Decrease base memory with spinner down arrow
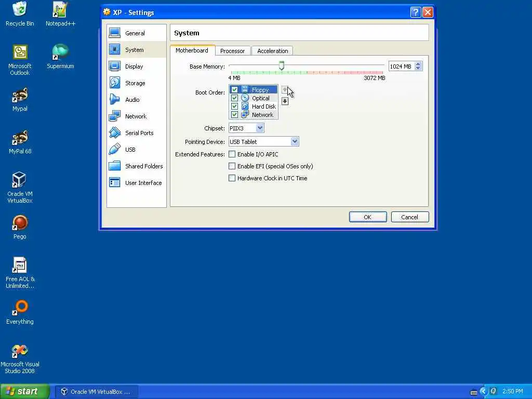The image size is (532, 399). pos(418,69)
